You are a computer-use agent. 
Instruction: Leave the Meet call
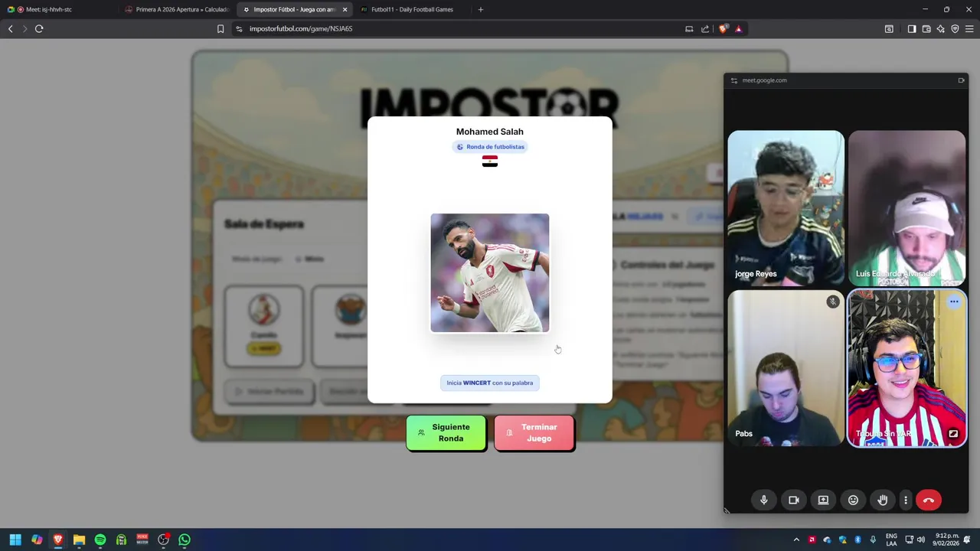[929, 500]
